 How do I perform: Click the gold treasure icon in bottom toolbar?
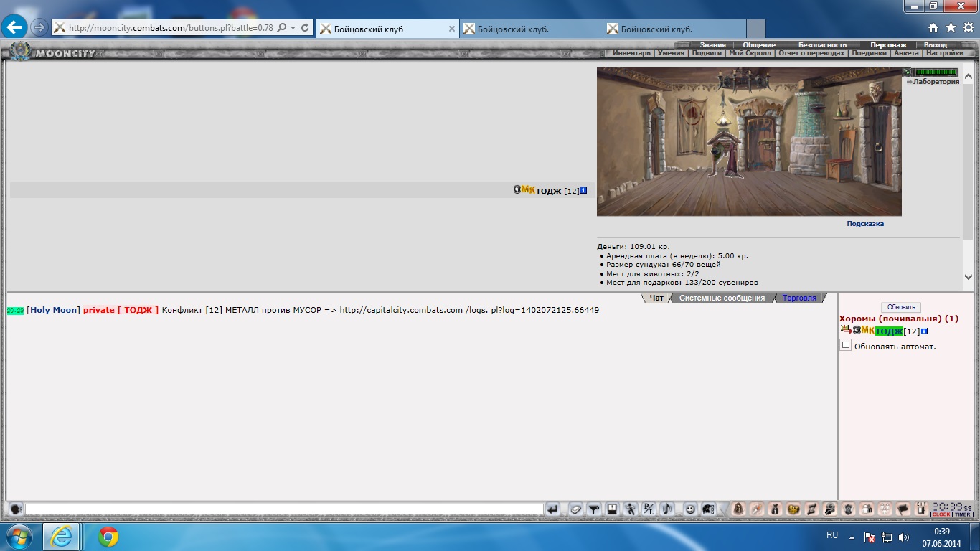pos(793,509)
